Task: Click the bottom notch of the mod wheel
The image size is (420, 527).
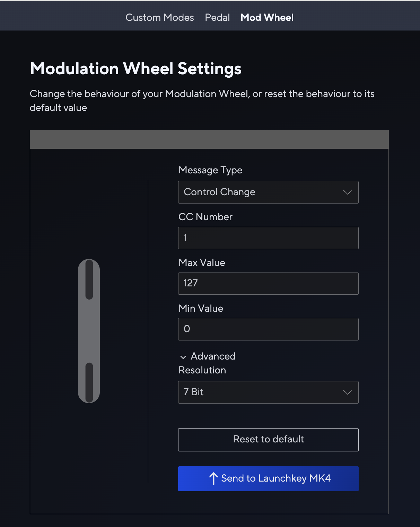Action: pyautogui.click(x=89, y=382)
